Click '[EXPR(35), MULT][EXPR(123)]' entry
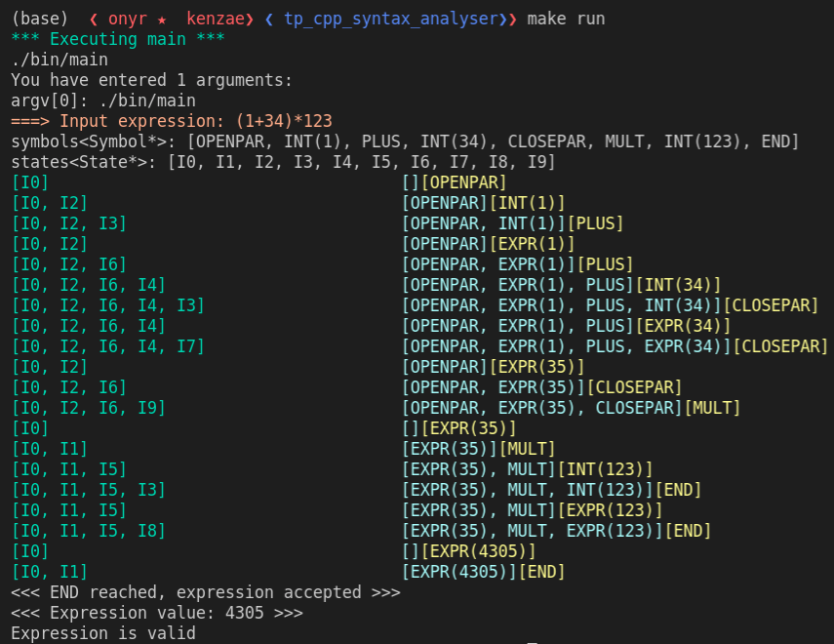This screenshot has height=644, width=834. coord(532,510)
